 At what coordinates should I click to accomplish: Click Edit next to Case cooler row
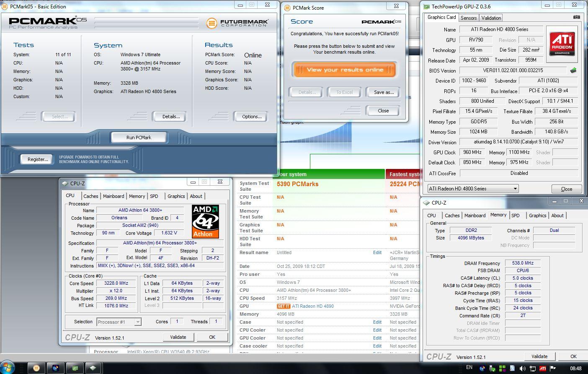point(377,346)
